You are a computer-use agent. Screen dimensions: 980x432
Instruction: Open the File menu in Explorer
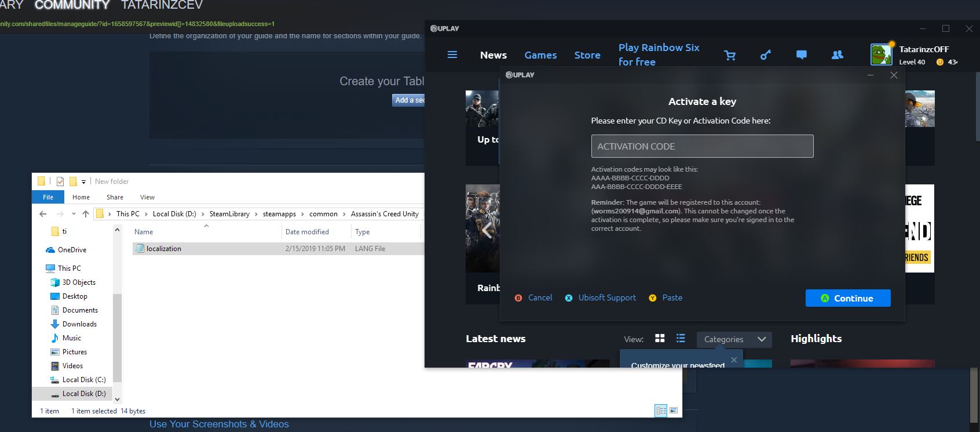tap(48, 197)
